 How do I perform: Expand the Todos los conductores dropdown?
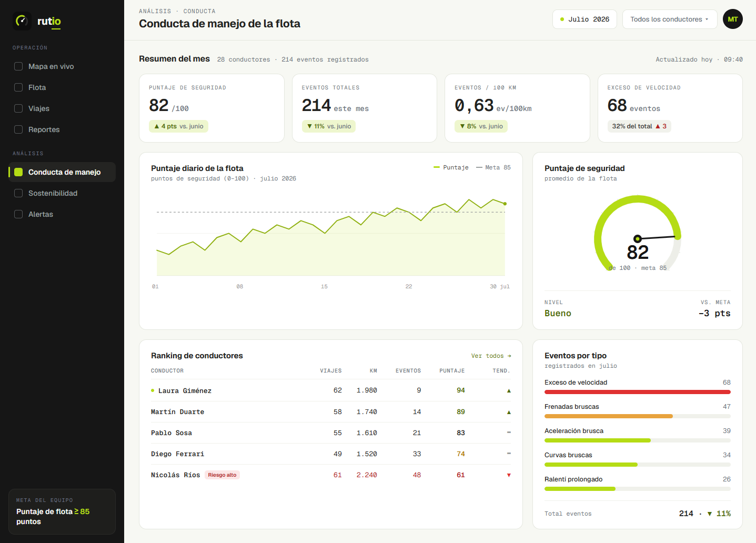(x=670, y=19)
